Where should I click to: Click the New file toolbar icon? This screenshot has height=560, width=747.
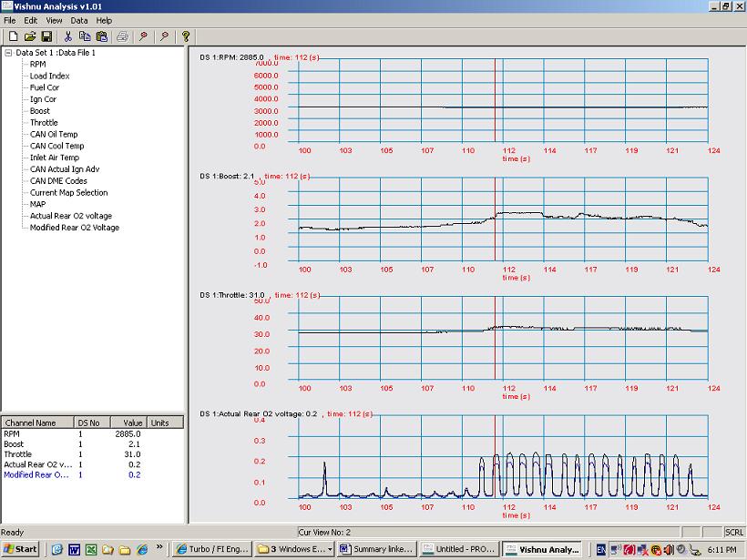[x=13, y=36]
